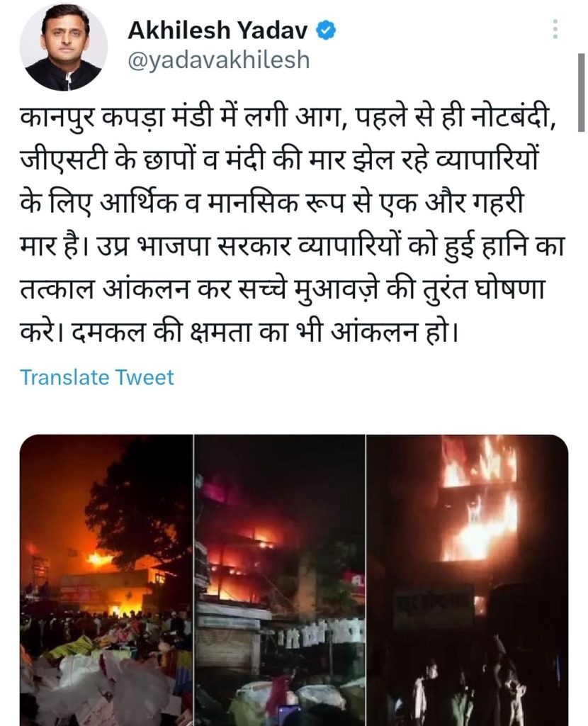Open the left photo with burning tree silhouette
588x726 pixels.
(x=106, y=580)
